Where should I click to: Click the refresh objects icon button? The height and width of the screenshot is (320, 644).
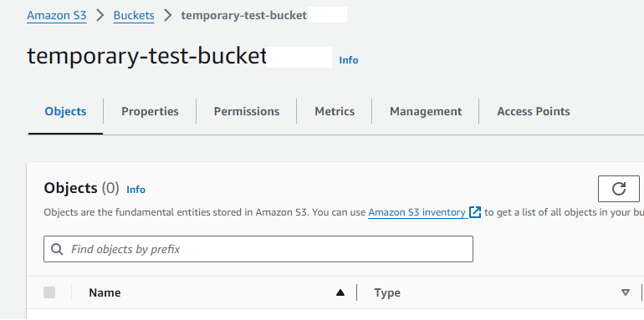[619, 189]
